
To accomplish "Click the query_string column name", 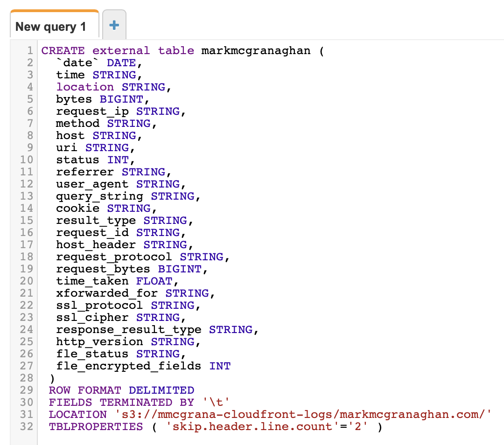I will [100, 196].
